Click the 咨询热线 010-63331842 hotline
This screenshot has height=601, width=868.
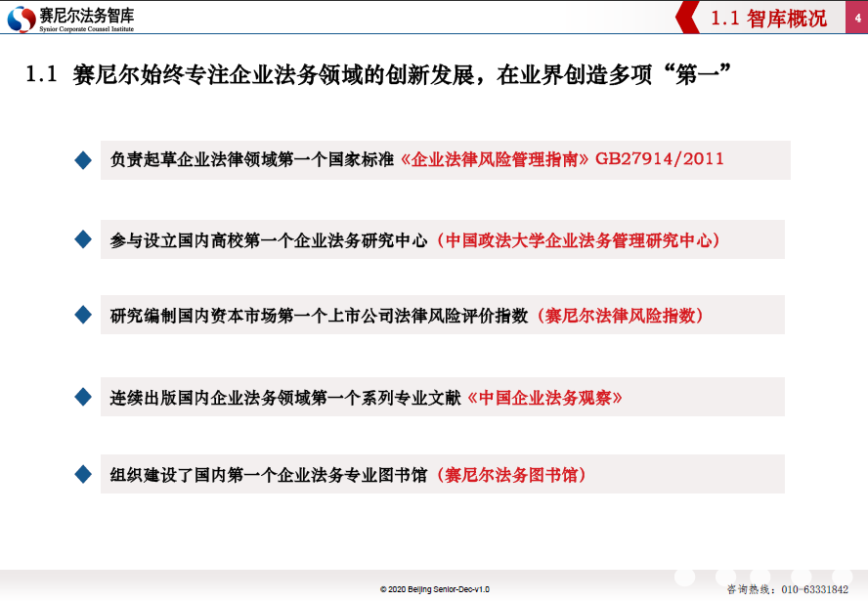tap(787, 589)
